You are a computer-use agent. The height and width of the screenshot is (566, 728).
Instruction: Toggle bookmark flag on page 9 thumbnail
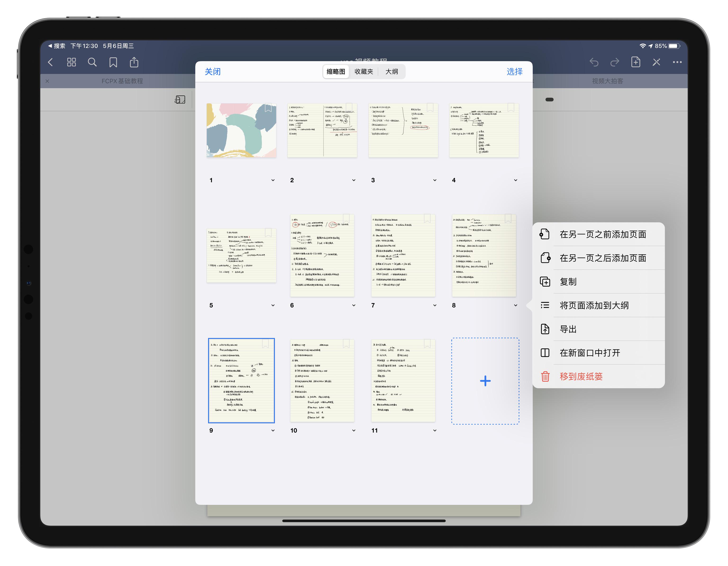pos(265,344)
